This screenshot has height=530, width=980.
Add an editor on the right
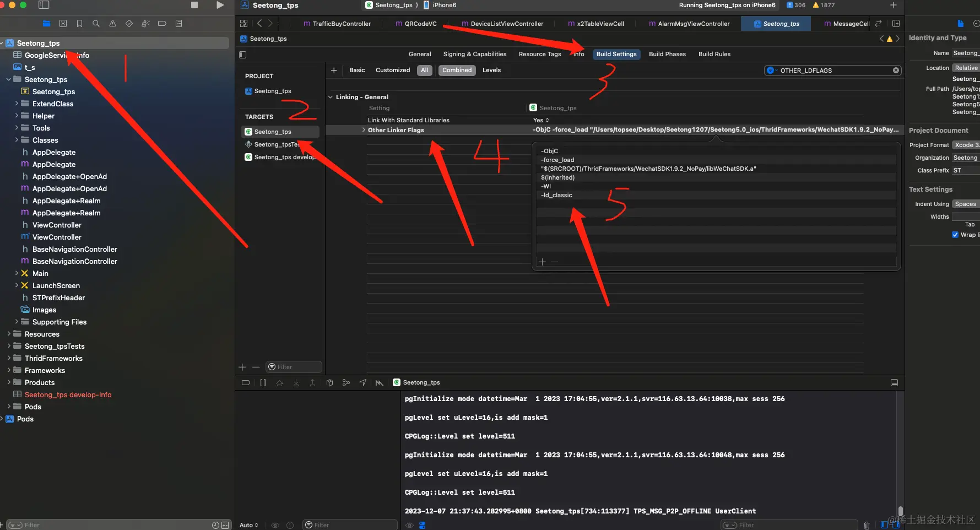[x=896, y=24]
